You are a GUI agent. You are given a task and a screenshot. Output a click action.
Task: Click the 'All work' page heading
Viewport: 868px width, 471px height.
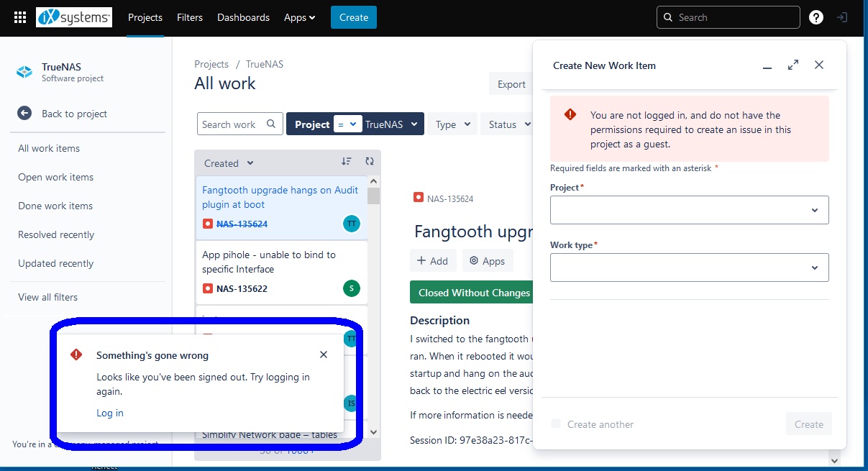(225, 83)
